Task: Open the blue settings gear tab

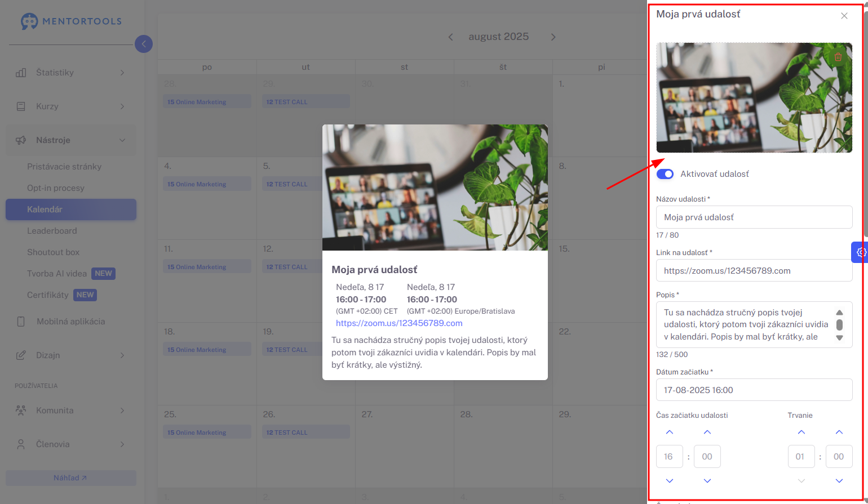Action: pyautogui.click(x=860, y=252)
